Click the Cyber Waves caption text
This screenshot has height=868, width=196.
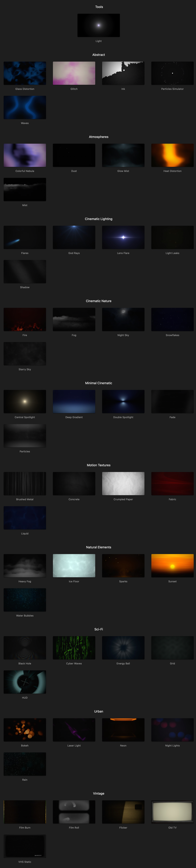74,663
